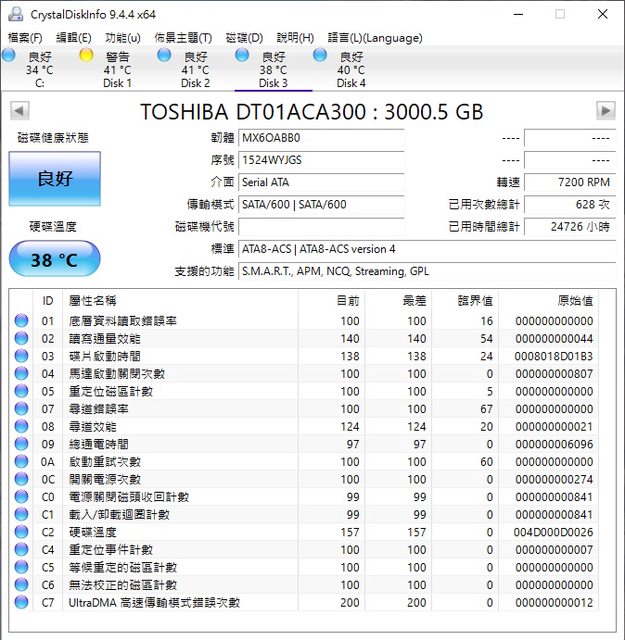Click the 良好 health status button
Viewport: 625px width, 640px height.
55,179
